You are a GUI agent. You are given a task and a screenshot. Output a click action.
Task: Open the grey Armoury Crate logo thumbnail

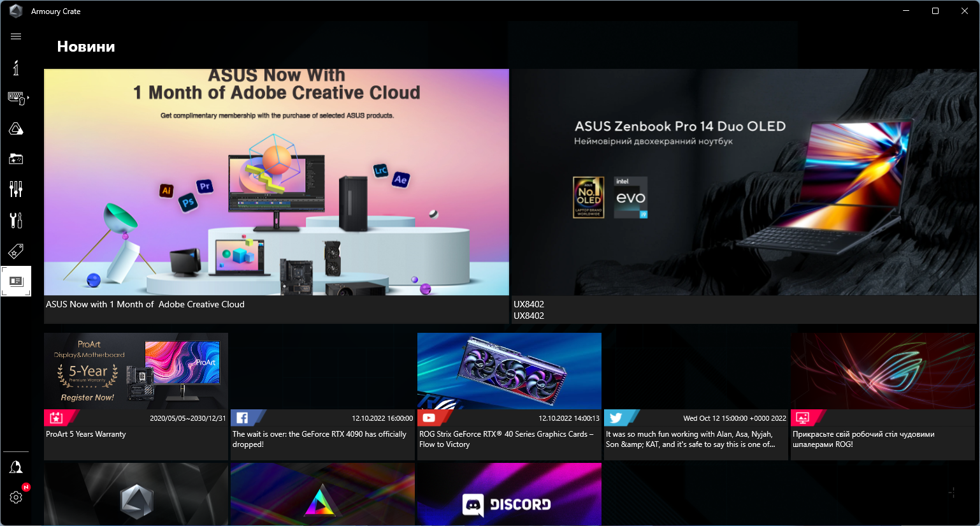click(136, 495)
